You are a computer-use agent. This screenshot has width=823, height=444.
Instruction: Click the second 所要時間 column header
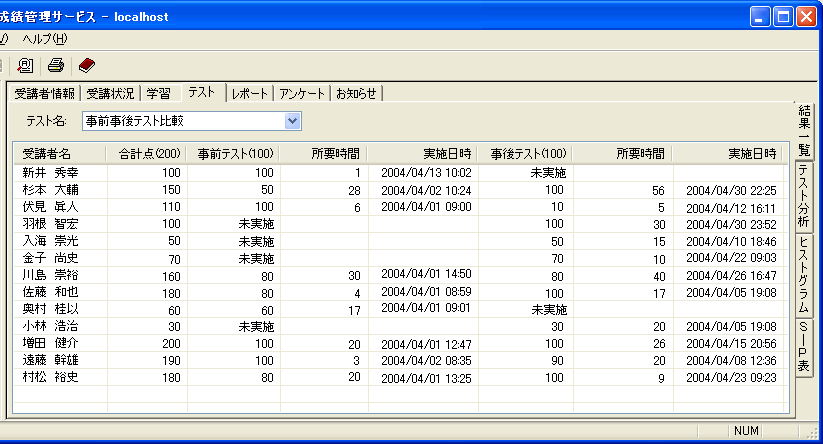pyautogui.click(x=623, y=154)
